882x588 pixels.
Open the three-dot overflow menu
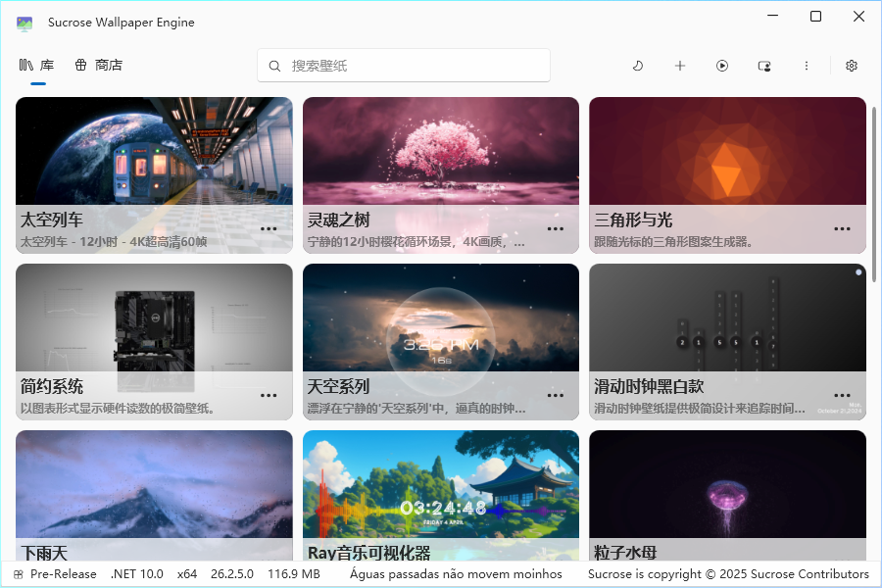tap(807, 66)
